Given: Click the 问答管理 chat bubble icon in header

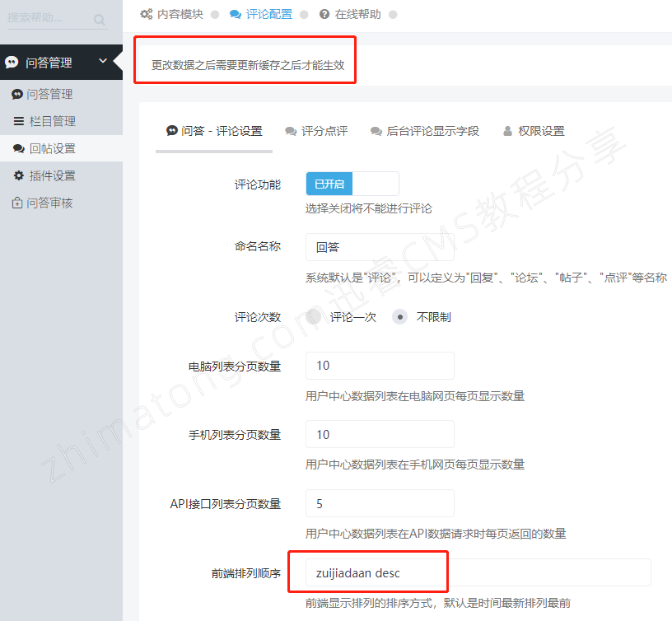Looking at the screenshot, I should (12, 63).
